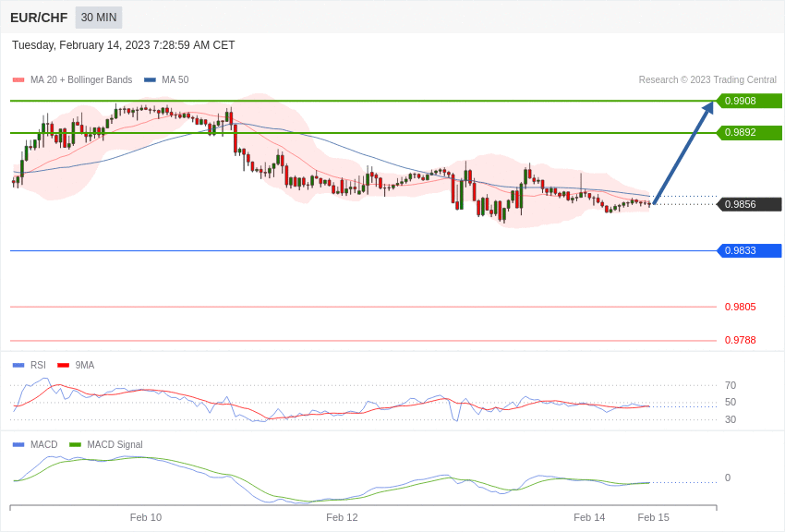Click the RSI legend color swatch

click(x=18, y=366)
